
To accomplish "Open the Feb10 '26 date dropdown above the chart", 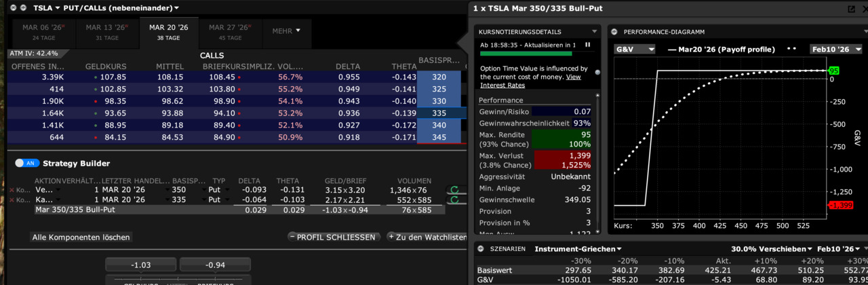I will (834, 50).
